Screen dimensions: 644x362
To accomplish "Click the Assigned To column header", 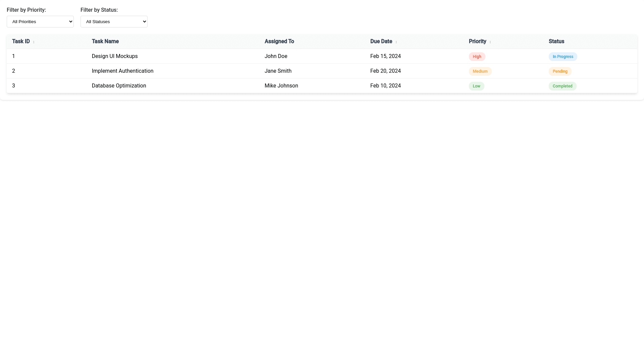I will point(279,41).
